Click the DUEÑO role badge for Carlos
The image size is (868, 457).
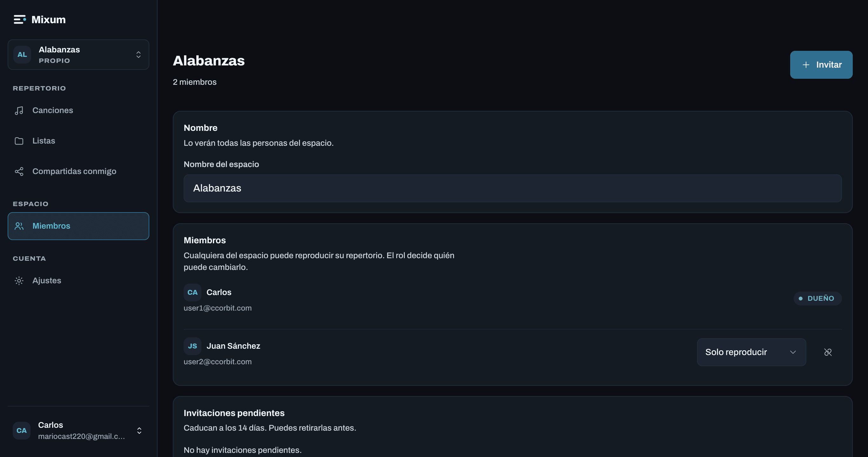(817, 299)
